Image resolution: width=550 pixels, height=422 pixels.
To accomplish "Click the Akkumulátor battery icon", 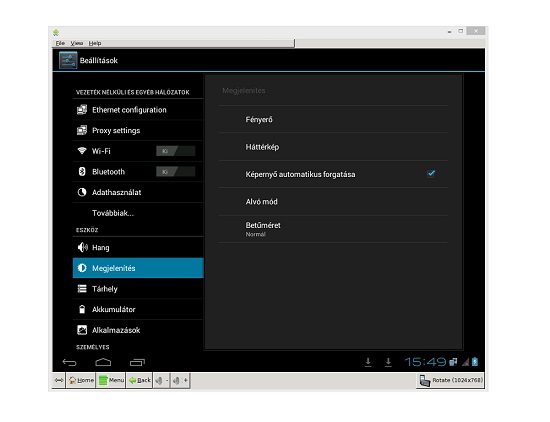I will click(x=82, y=309).
